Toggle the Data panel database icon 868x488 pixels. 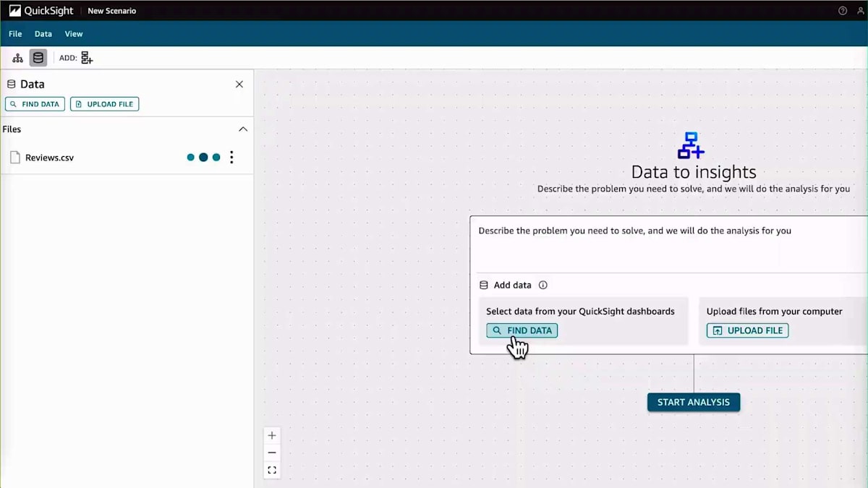[x=38, y=58]
